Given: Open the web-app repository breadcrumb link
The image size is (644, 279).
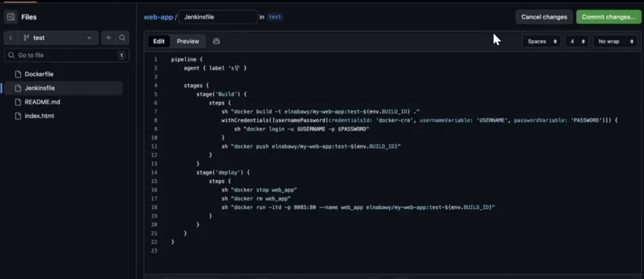Looking at the screenshot, I should 158,17.
